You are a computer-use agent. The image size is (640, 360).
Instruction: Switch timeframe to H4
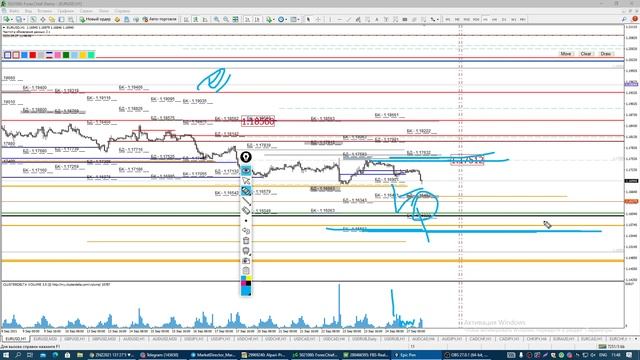(495, 19)
